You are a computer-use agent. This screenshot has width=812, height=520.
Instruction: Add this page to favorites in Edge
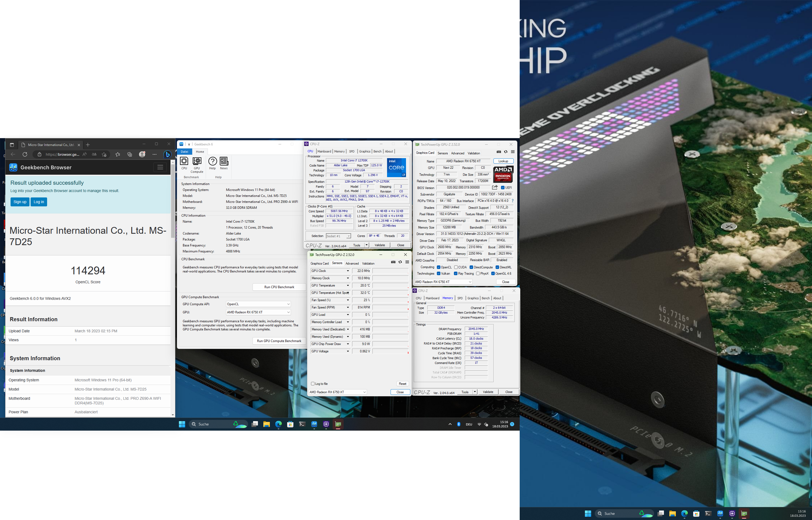(x=104, y=154)
